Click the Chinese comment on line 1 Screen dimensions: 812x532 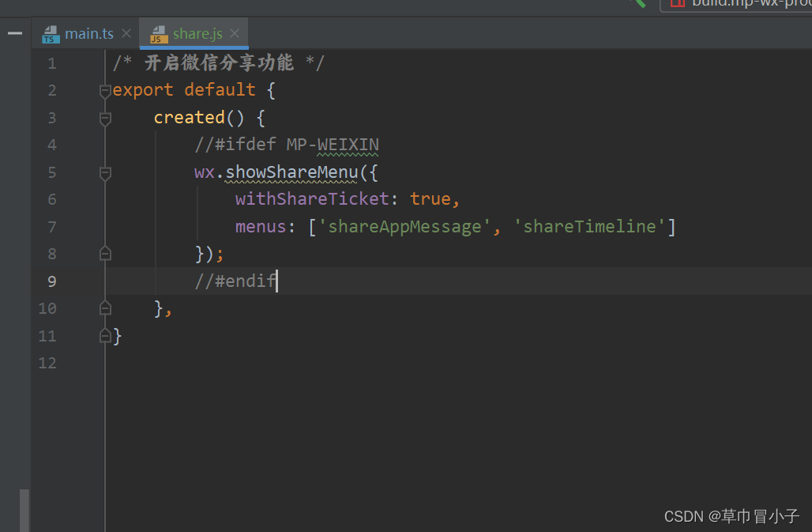(x=219, y=62)
